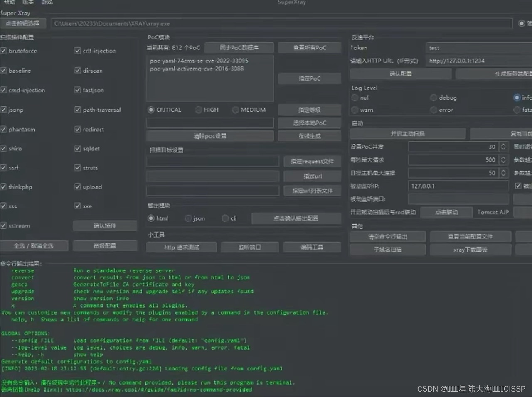The image size is (532, 397).
Task: Click the 同步PoC数据库 button
Action: 239,48
